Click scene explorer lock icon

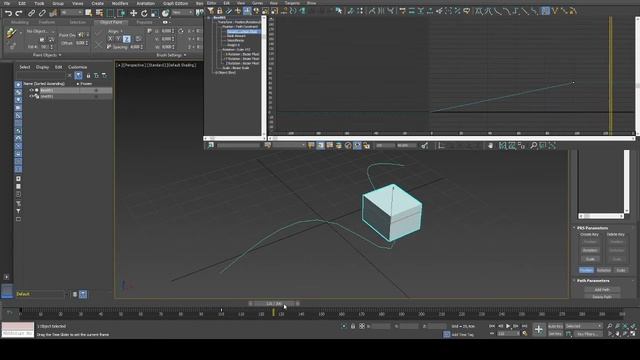[x=88, y=76]
